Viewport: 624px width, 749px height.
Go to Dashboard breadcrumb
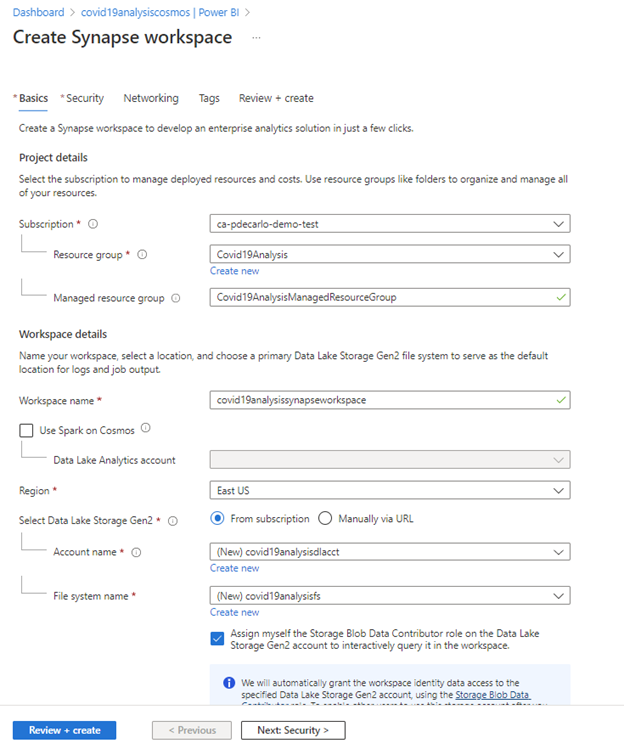(38, 12)
